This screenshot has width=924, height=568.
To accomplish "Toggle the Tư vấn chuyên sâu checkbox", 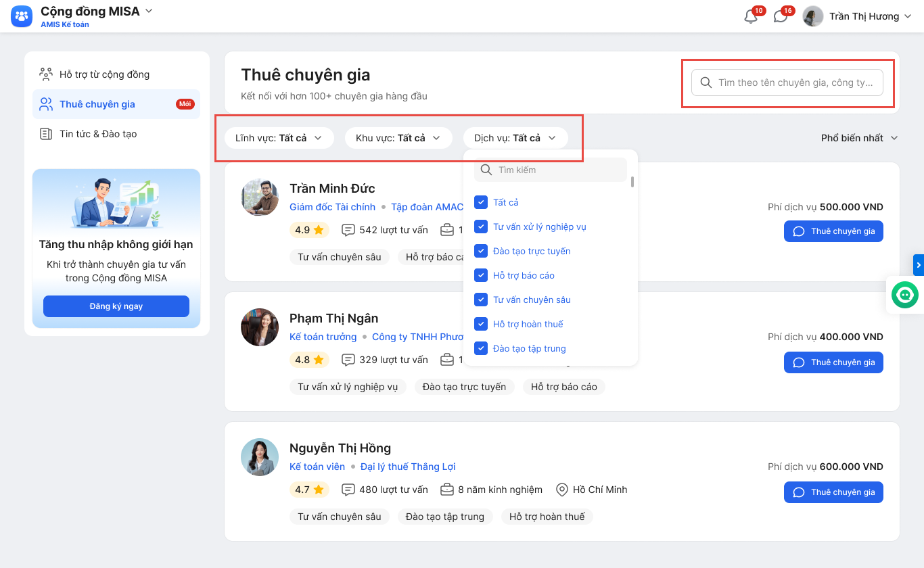I will (x=481, y=300).
